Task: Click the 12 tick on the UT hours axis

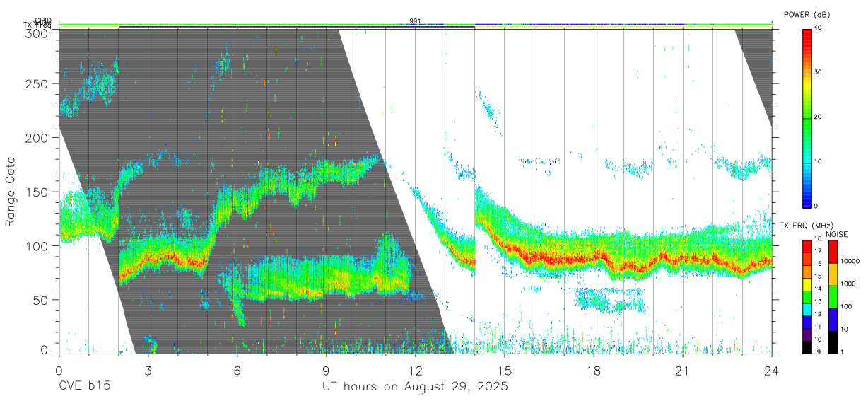Action: click(x=415, y=370)
